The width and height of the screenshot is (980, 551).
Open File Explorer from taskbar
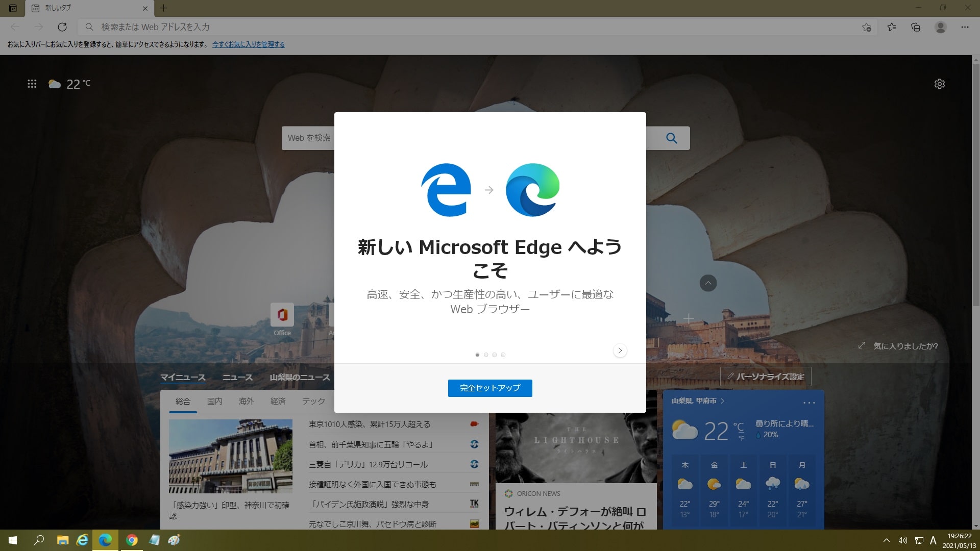62,540
